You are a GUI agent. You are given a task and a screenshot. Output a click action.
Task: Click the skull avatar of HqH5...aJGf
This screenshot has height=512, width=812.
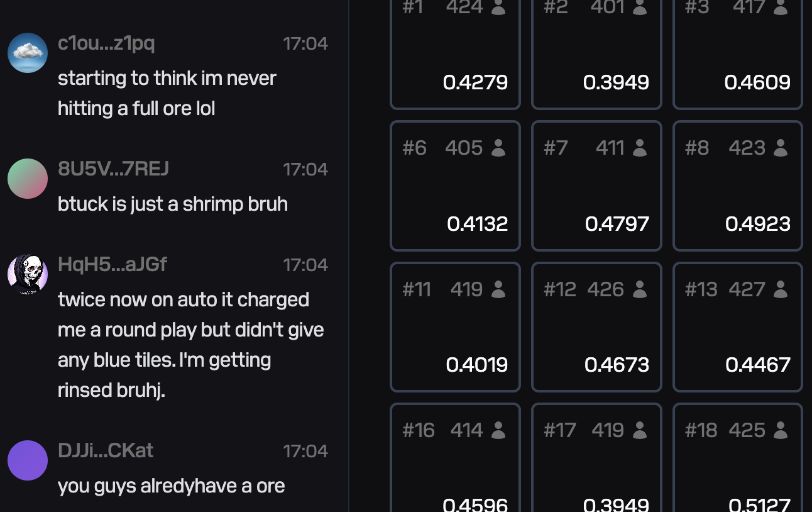coord(28,274)
